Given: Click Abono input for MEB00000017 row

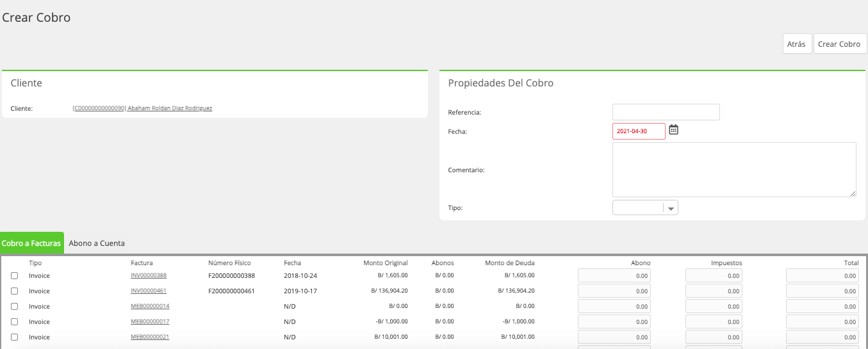Looking at the screenshot, I should click(614, 322).
